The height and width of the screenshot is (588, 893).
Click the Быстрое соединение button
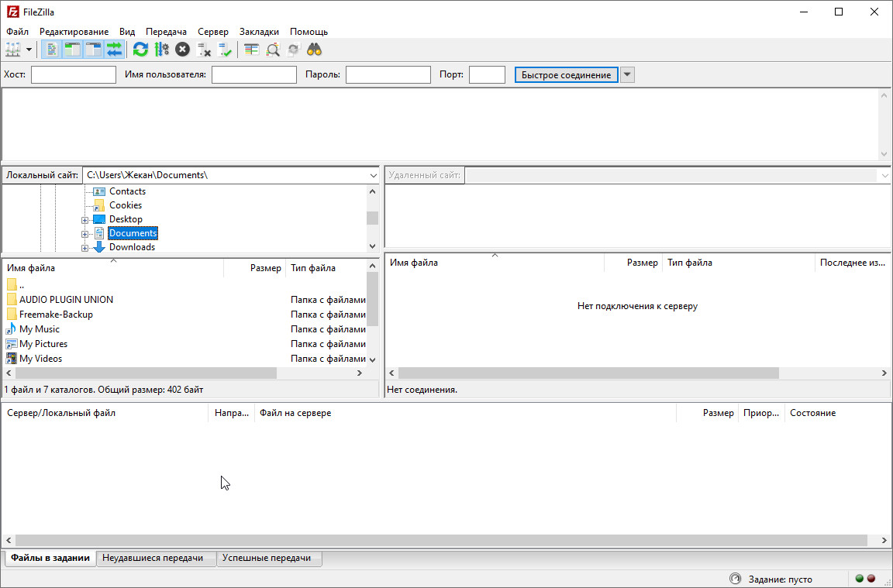[x=566, y=75]
